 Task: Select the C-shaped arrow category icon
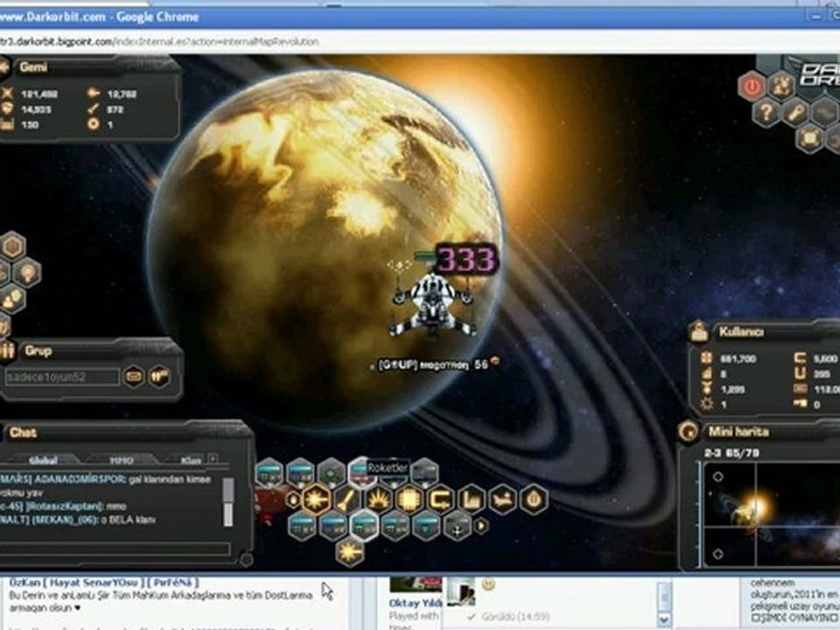[x=440, y=500]
